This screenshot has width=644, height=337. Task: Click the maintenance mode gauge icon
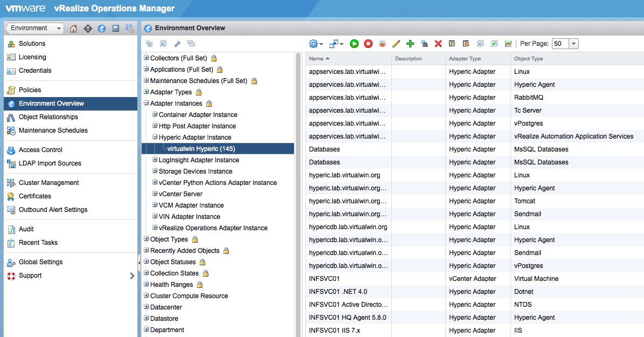382,44
